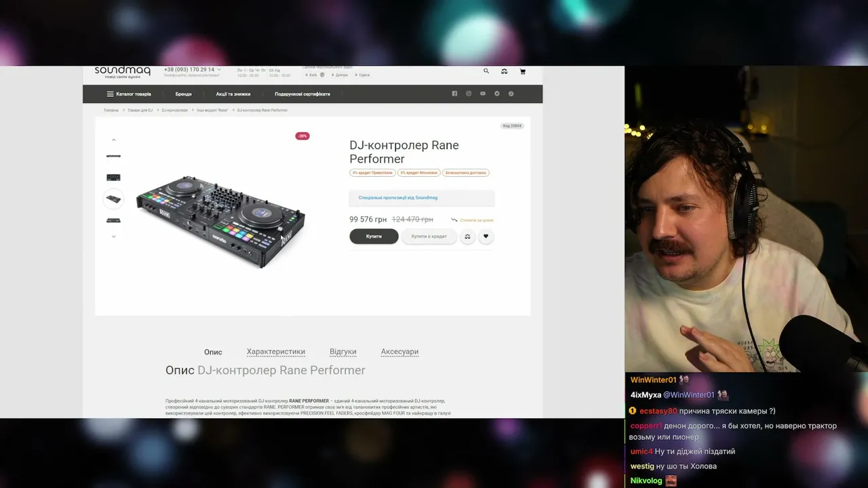Click ecstasy80's gold number one badge
The image size is (868, 488).
[632, 411]
